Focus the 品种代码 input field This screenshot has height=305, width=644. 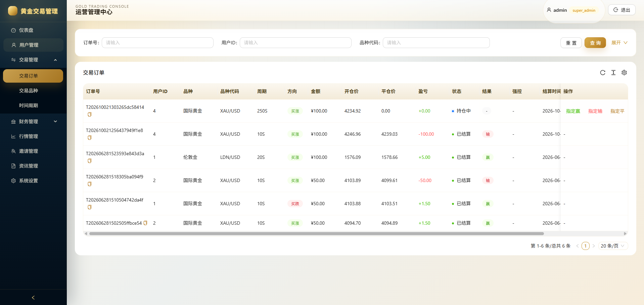[x=436, y=43]
